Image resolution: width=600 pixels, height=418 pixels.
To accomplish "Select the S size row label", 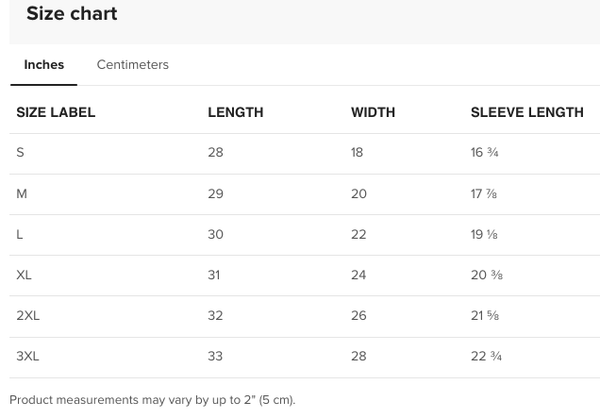I will pos(20,152).
